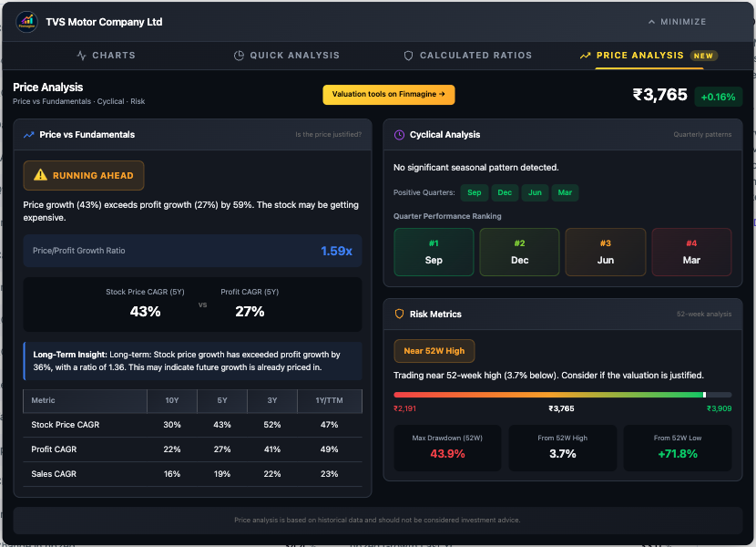The height and width of the screenshot is (547, 756).
Task: Click the ₹3,765 marker on the 52-week range slider
Action: tap(706, 396)
